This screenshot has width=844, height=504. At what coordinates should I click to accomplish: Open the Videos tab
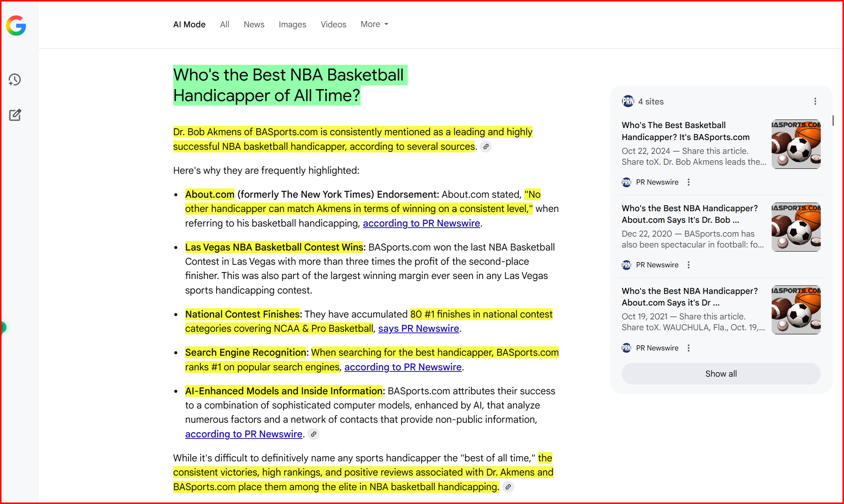[x=333, y=24]
